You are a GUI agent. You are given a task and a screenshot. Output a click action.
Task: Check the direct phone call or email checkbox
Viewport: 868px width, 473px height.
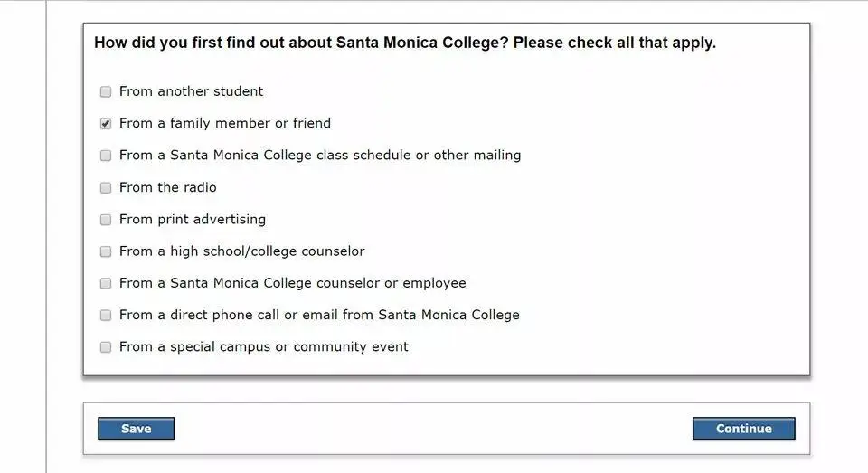click(x=106, y=315)
